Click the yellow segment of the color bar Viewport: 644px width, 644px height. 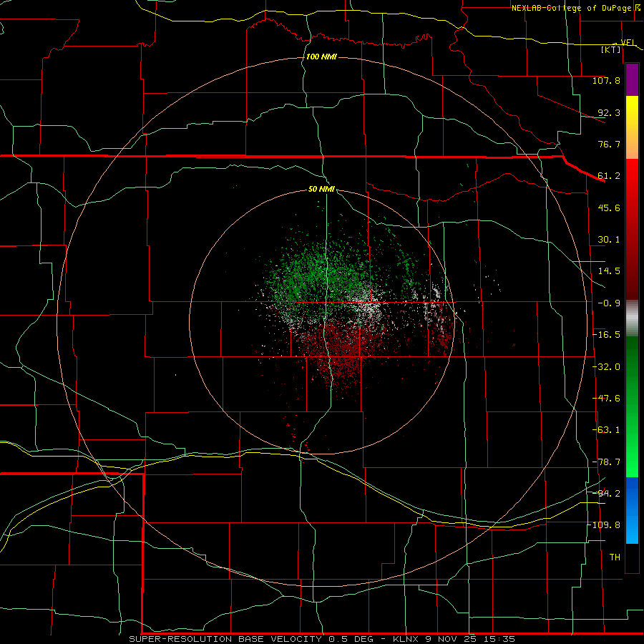pos(632,113)
